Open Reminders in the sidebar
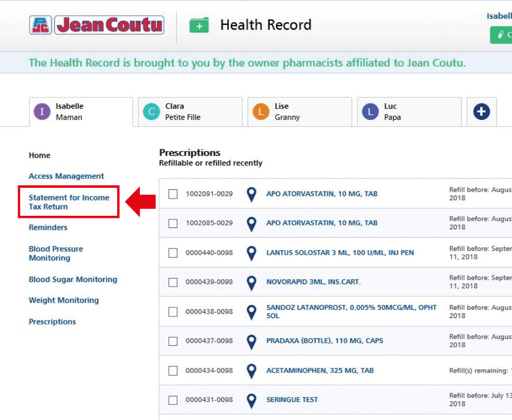 click(x=48, y=227)
